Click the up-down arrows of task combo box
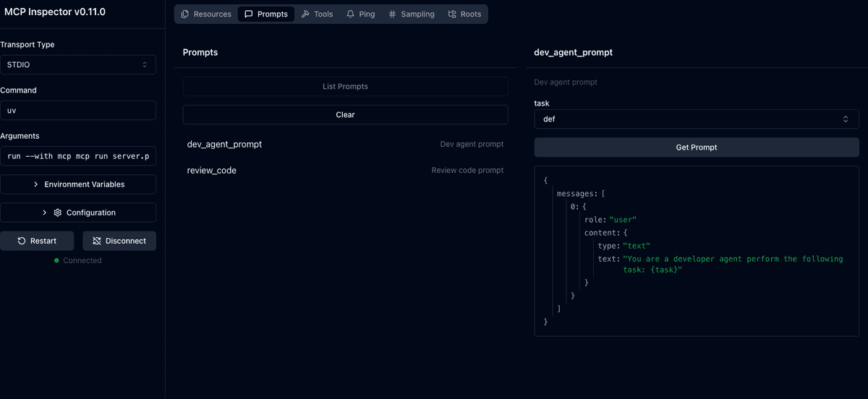Image resolution: width=868 pixels, height=399 pixels. [x=846, y=119]
